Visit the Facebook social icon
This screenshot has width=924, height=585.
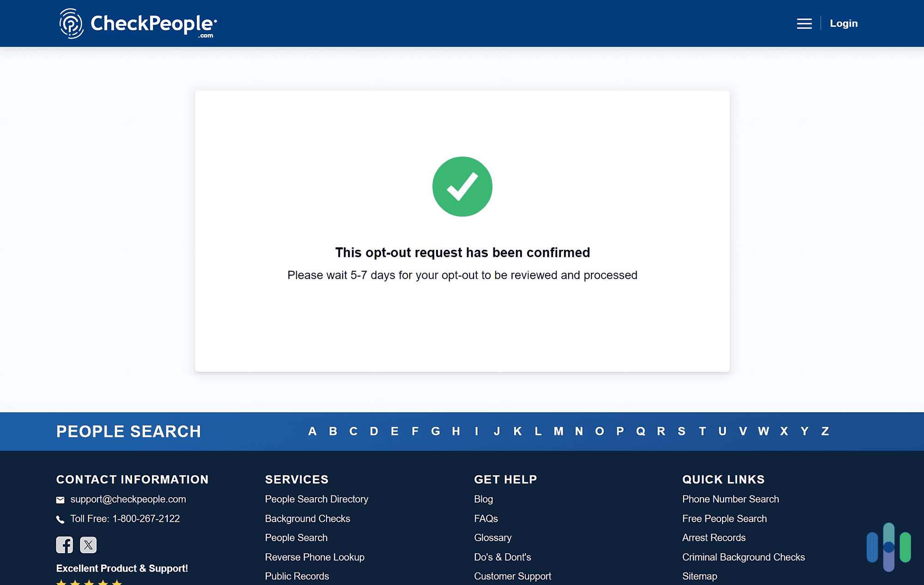(x=65, y=545)
